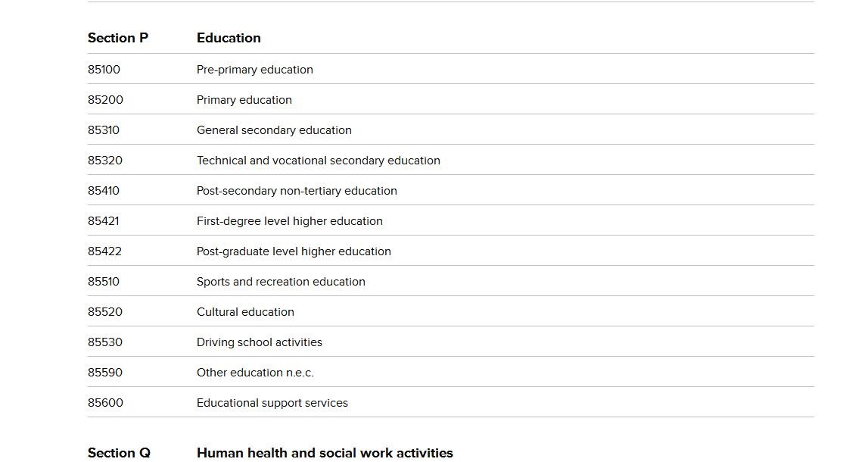Click the "Cultural education" row text

click(x=245, y=312)
